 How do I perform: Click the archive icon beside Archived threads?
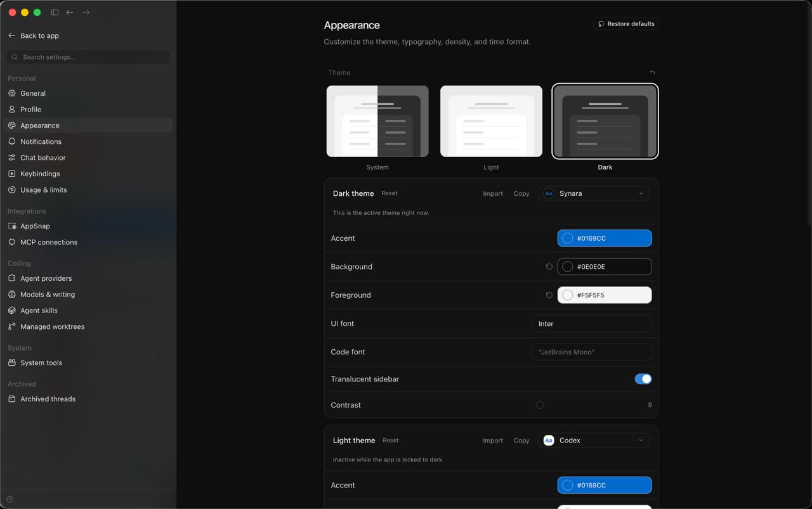12,399
